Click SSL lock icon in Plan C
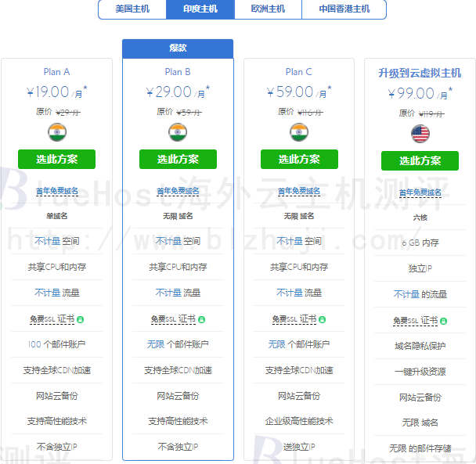The height and width of the screenshot is (464, 476). tap(322, 319)
